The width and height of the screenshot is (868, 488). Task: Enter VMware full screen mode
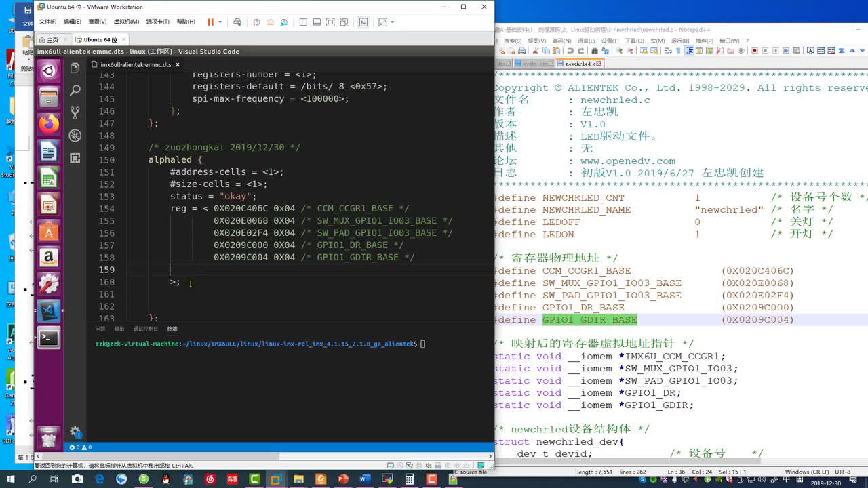[330, 22]
